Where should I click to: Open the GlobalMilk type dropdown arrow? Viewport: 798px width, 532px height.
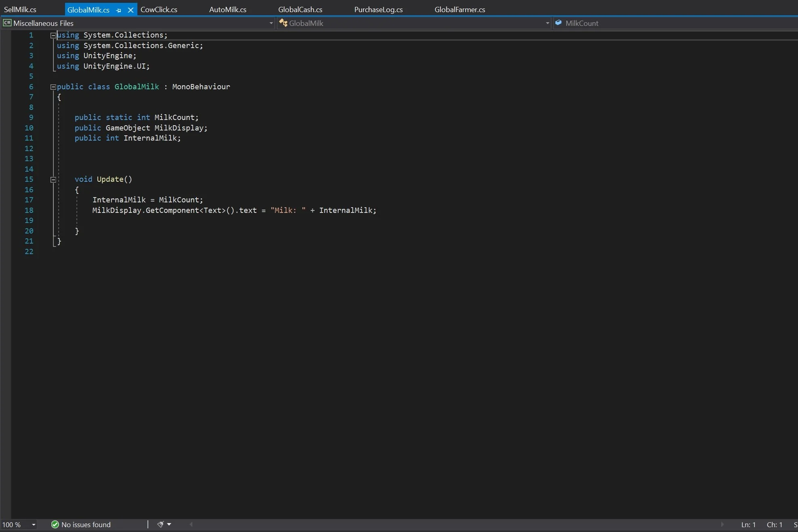click(x=547, y=23)
